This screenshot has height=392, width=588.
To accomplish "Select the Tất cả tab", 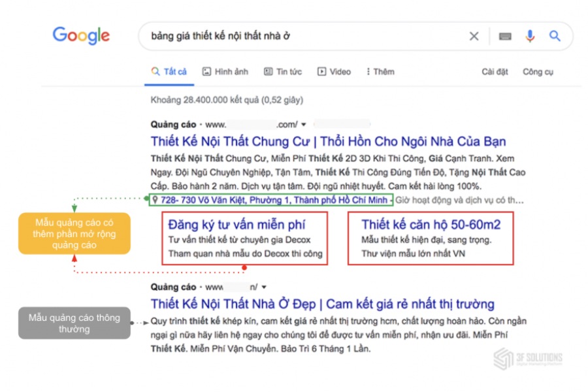I will coord(169,72).
